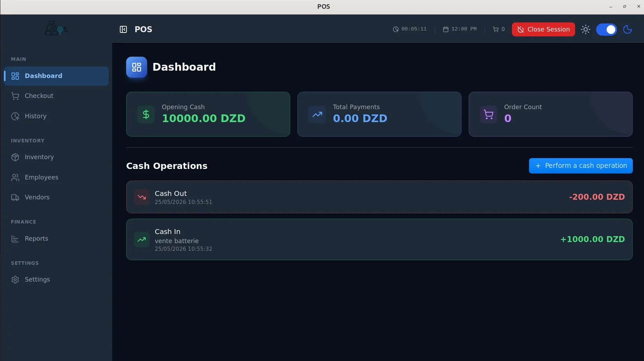Click timestamp 25/05/2026 10:55:32
The image size is (644, 361).
(183, 249)
